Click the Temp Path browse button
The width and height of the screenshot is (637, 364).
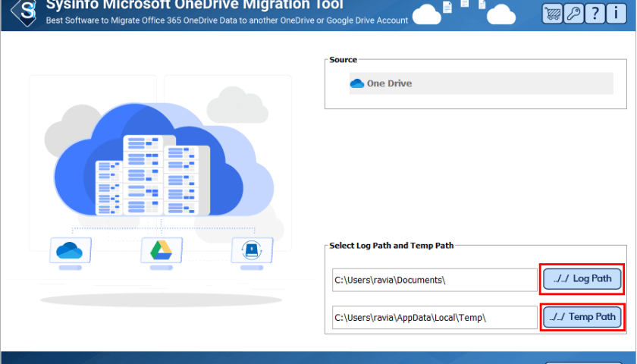point(582,317)
